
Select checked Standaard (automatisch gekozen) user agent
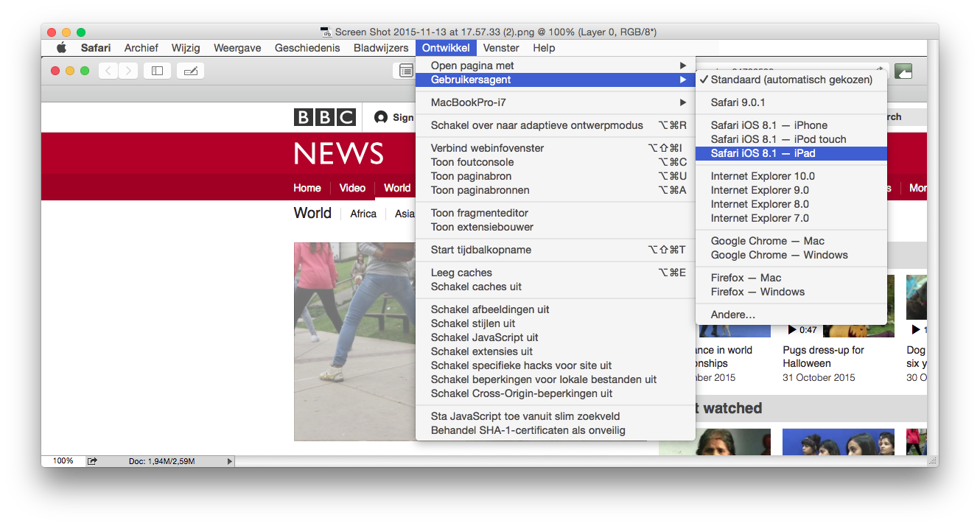pos(791,80)
